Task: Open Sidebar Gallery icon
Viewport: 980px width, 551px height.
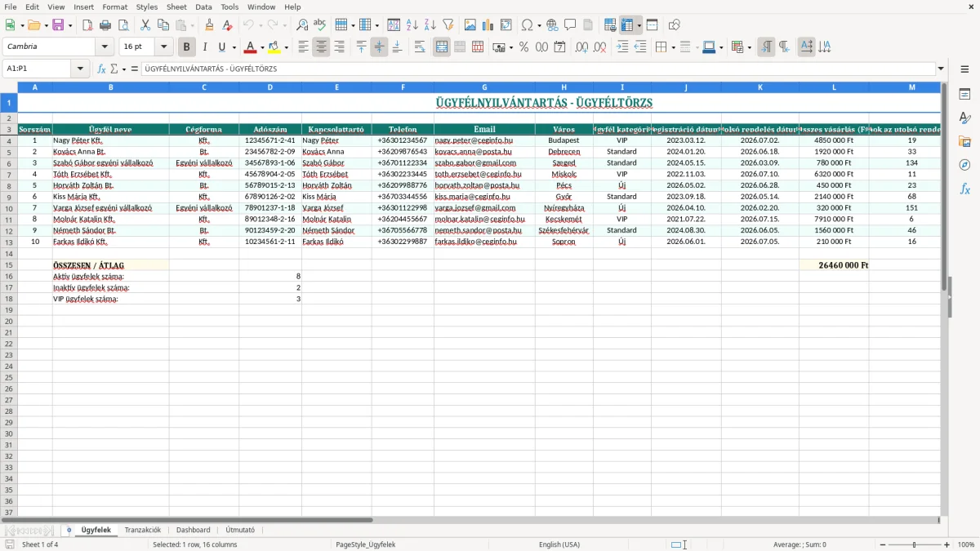Action: click(964, 141)
